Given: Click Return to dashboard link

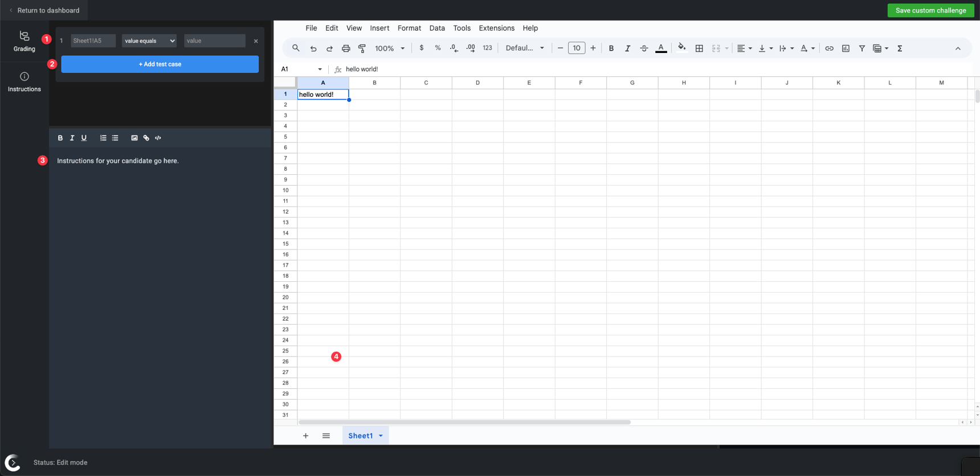Looking at the screenshot, I should point(44,10).
